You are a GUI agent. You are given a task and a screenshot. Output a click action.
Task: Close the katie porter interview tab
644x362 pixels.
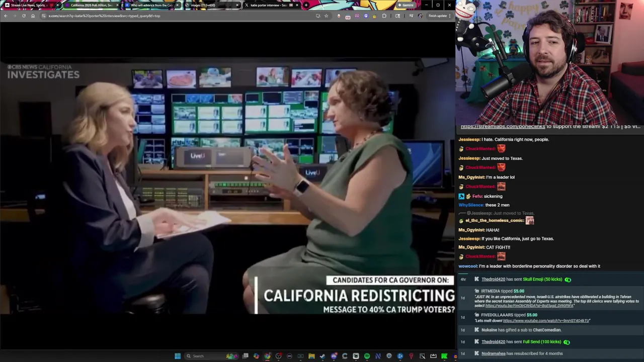point(297,5)
